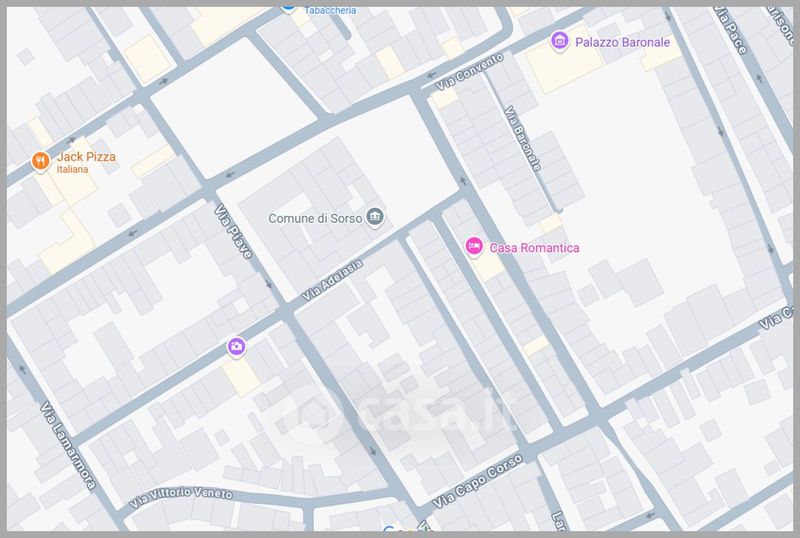The image size is (800, 538).
Task: Click the Via Capo Corso street label
Action: tap(480, 485)
